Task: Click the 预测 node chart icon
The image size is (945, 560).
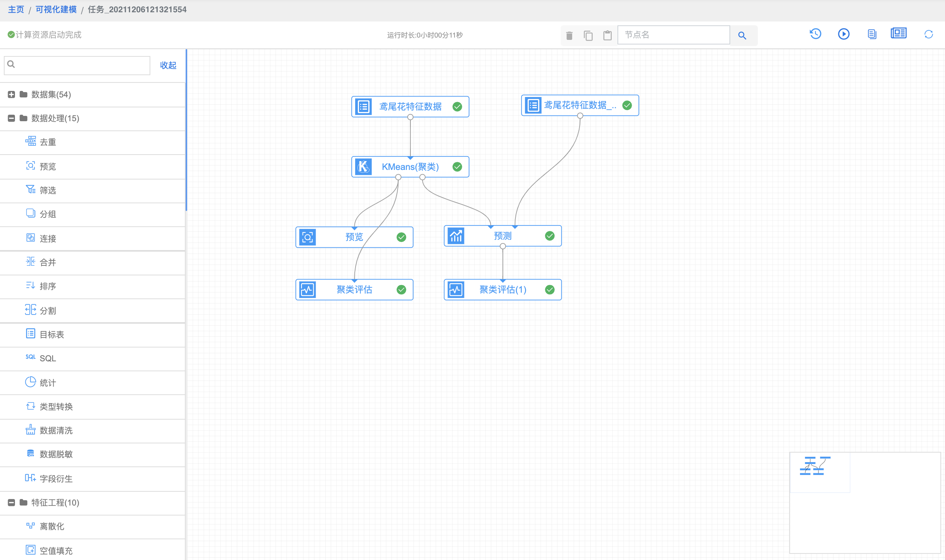Action: 456,236
